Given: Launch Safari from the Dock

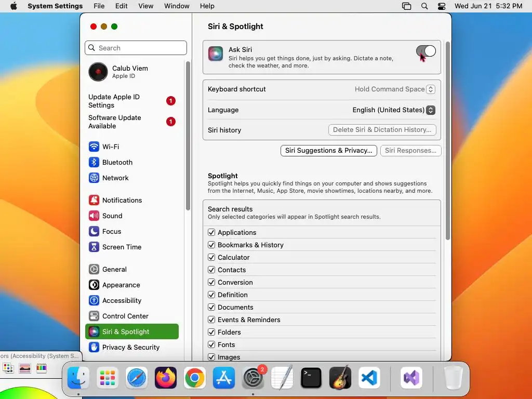Looking at the screenshot, I should coord(137,378).
